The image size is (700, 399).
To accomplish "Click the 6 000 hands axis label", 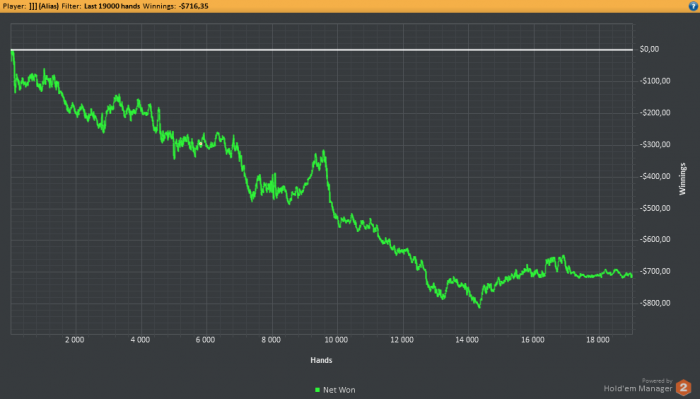I will coord(205,340).
